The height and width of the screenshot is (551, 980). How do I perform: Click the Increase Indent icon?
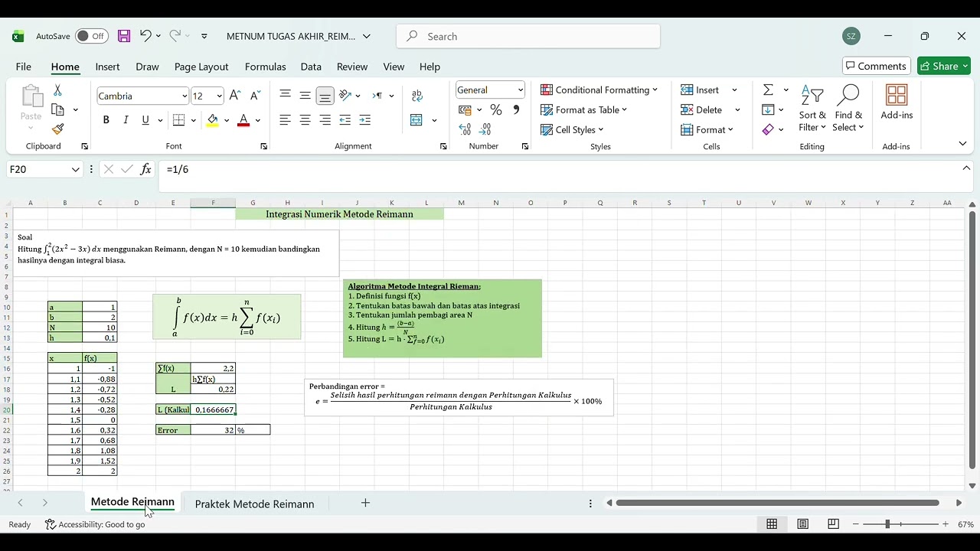[364, 120]
